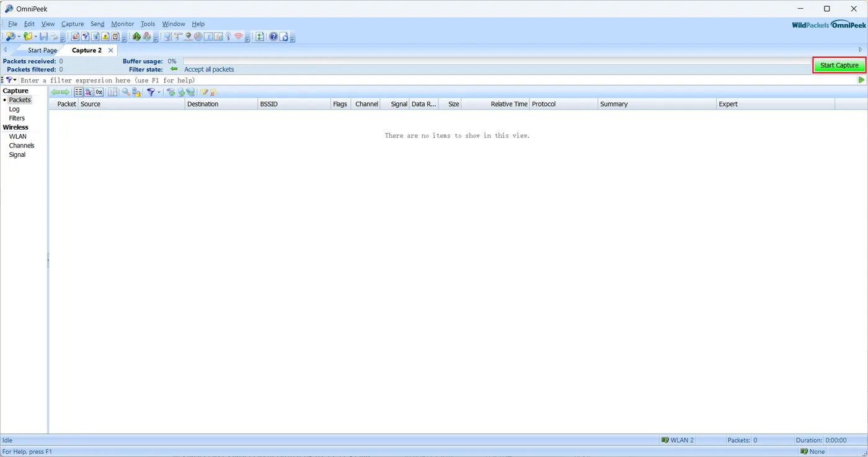Click the bar chart graph icon

pyautogui.click(x=218, y=37)
